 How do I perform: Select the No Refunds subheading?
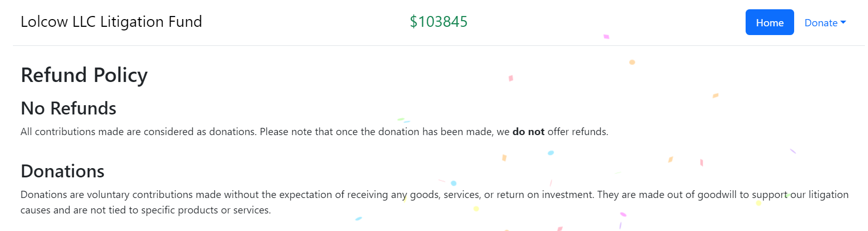[68, 108]
